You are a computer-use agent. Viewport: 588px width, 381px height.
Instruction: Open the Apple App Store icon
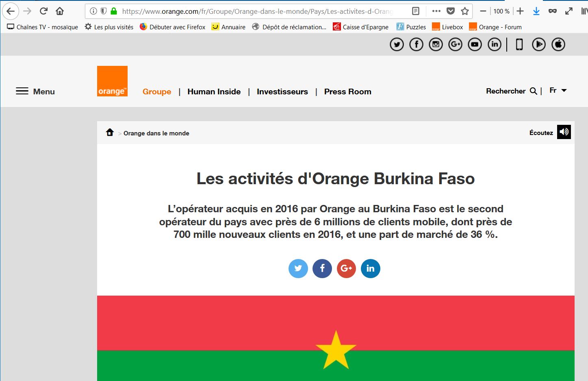click(558, 44)
